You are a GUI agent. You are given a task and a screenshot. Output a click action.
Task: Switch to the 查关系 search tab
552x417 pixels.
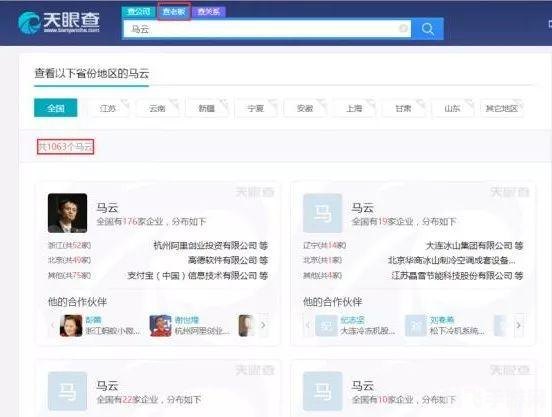tap(209, 12)
